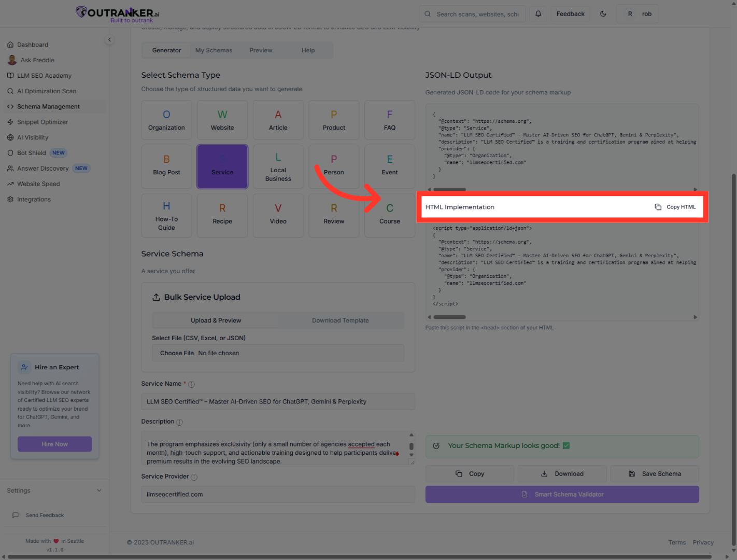Open the Preview tab
This screenshot has width=737, height=560.
click(261, 50)
